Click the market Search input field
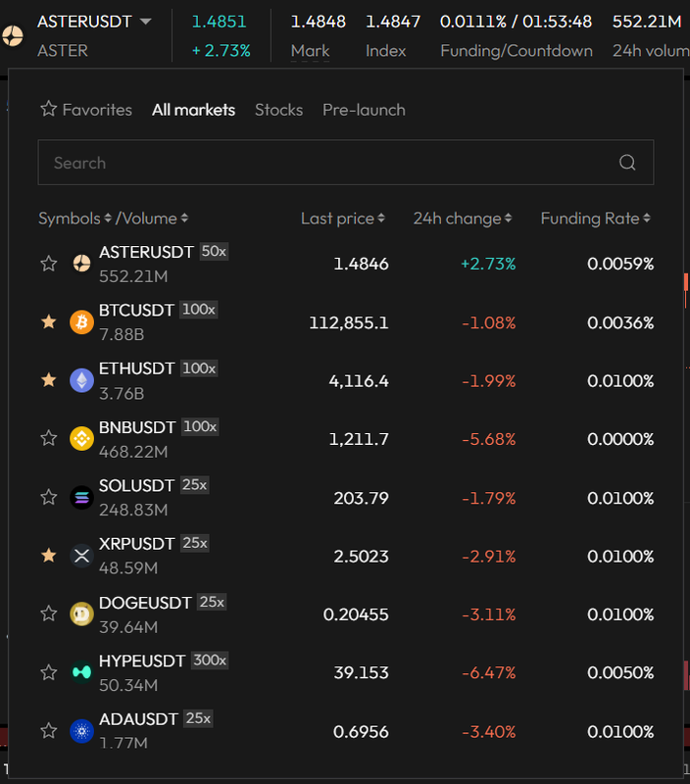 coord(323,163)
